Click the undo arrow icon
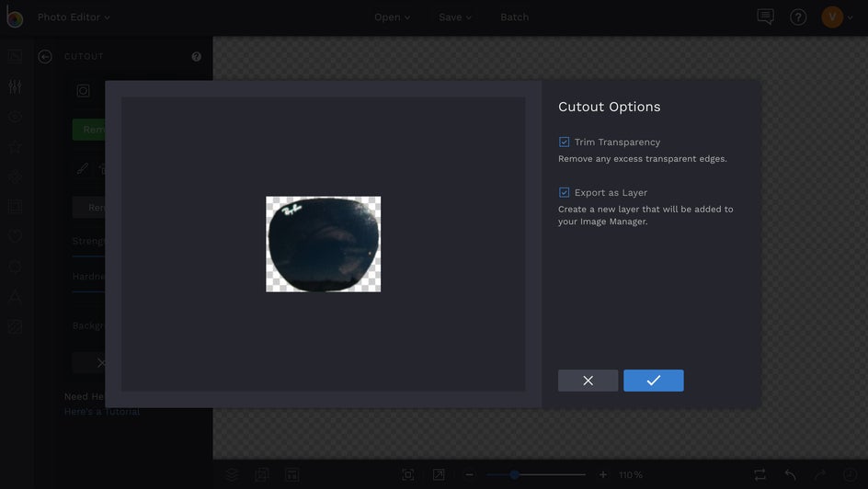The width and height of the screenshot is (868, 489). click(790, 474)
